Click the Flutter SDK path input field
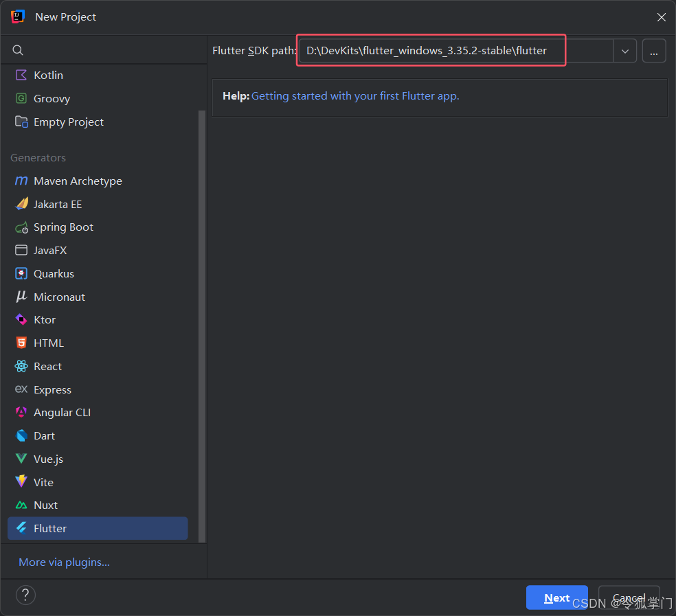This screenshot has height=616, width=676. (x=455, y=50)
